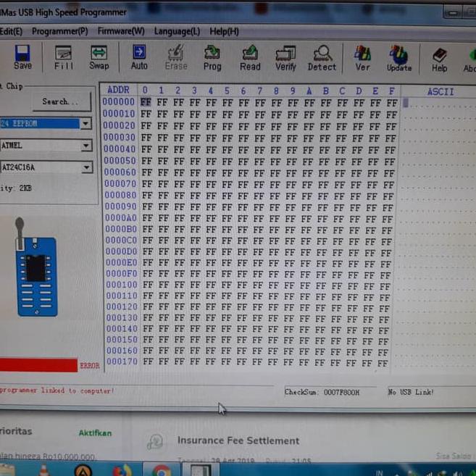Click the Save toolbar icon
Image resolution: width=476 pixels, height=476 pixels.
[x=22, y=57]
